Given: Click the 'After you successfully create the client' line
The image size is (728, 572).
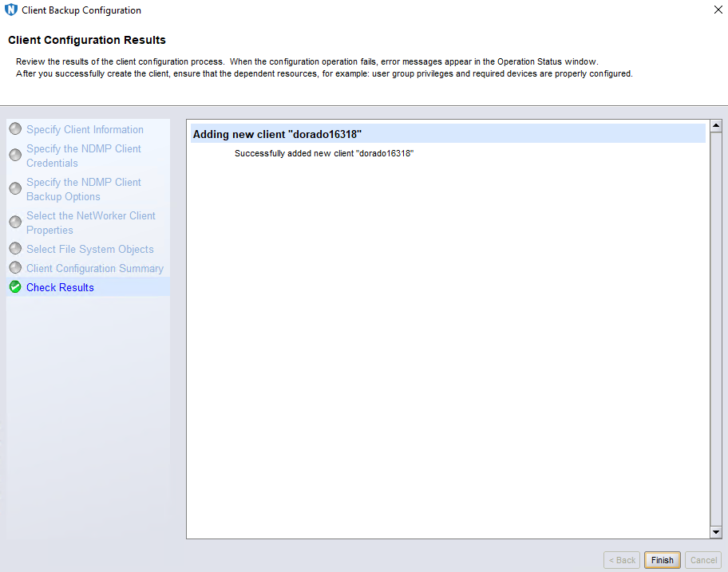Looking at the screenshot, I should [324, 73].
